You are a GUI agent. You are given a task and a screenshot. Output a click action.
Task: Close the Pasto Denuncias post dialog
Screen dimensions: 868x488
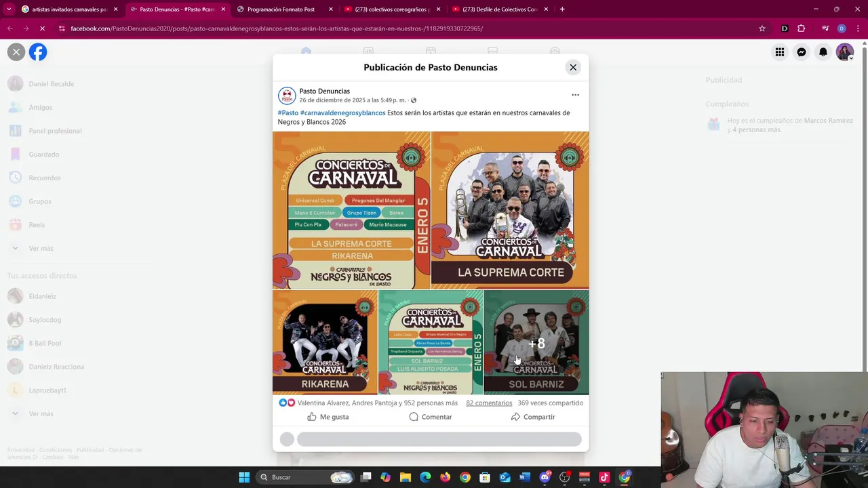(573, 67)
